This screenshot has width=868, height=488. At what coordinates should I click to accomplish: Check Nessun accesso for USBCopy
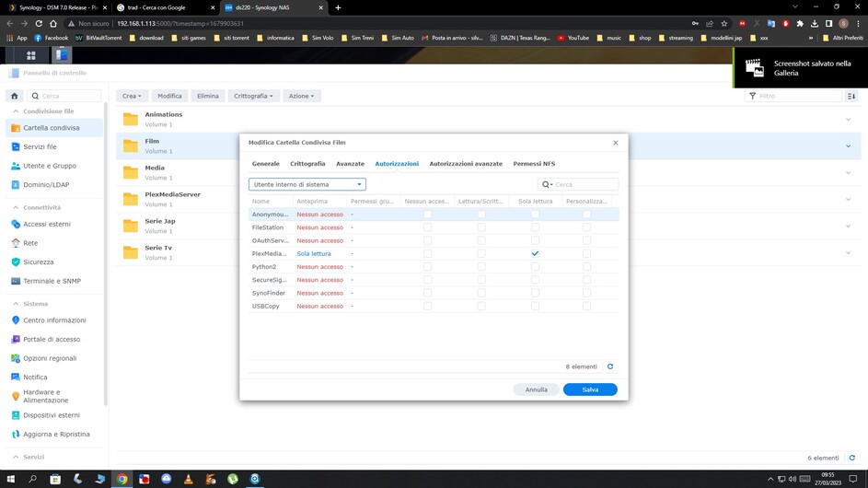(427, 307)
